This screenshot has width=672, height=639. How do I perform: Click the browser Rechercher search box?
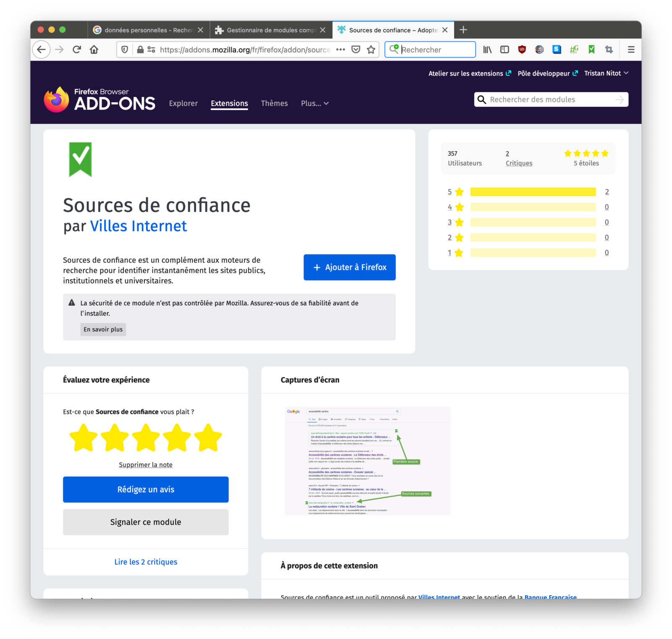click(x=430, y=50)
